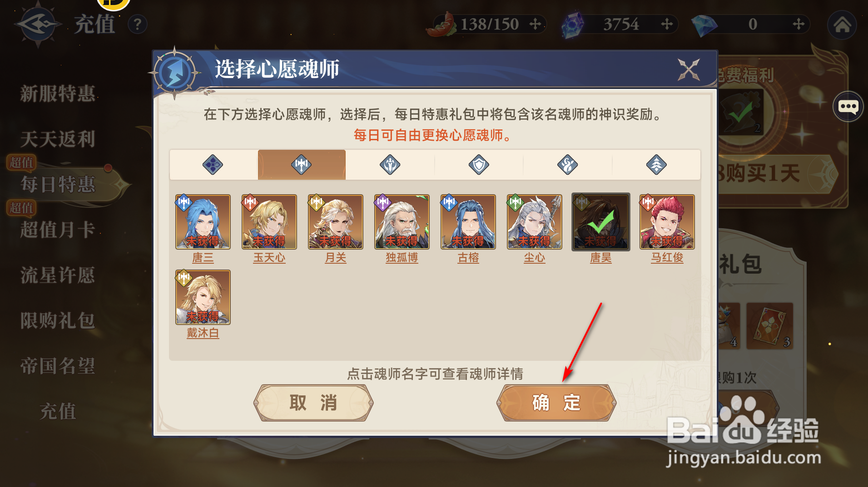The width and height of the screenshot is (868, 487).
Task: Open 独孤博 name link for details
Action: (402, 258)
